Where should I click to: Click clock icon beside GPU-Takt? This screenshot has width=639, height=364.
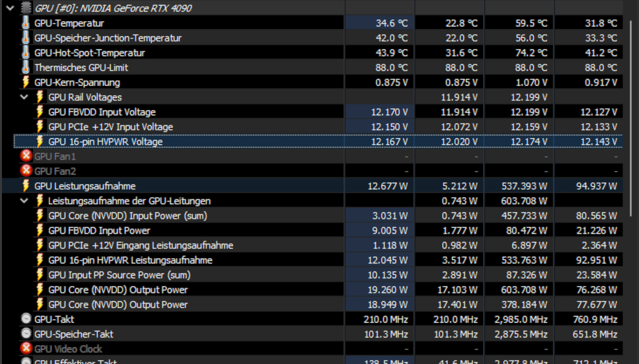(x=26, y=319)
